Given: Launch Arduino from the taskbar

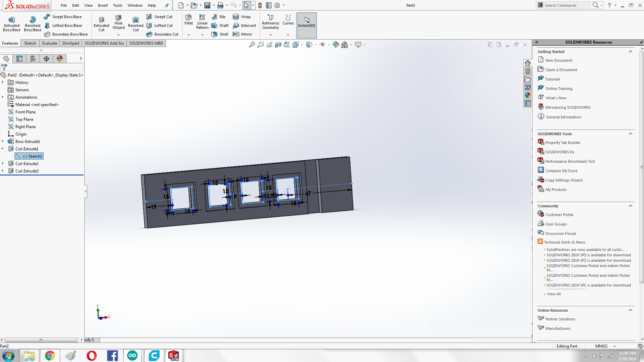Looking at the screenshot, I should [x=132, y=356].
